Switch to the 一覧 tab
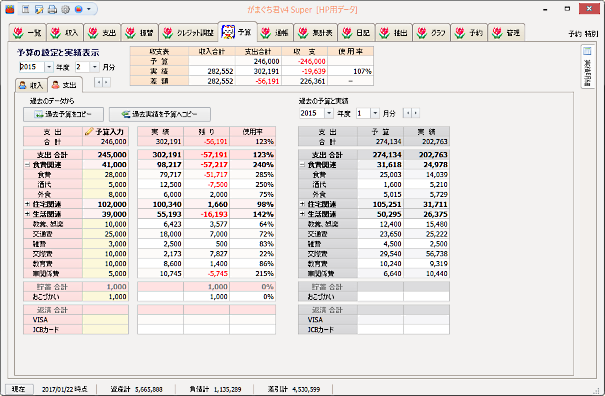 tap(27, 33)
